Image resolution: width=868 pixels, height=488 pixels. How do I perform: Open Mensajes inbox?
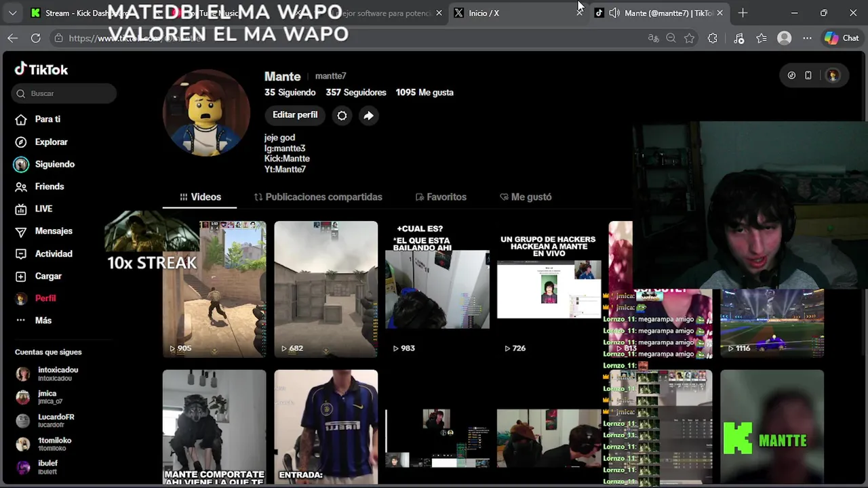coord(53,231)
